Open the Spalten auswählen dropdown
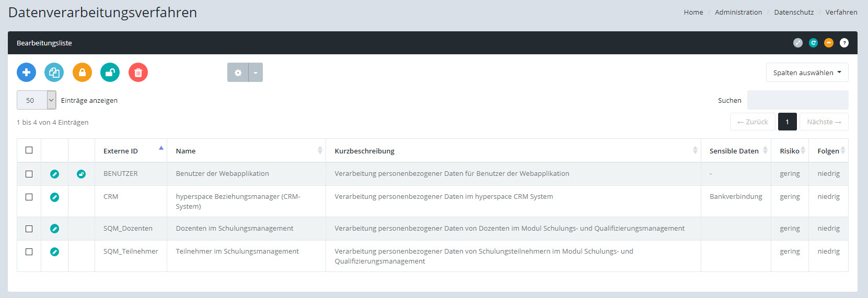This screenshot has height=298, width=868. (x=807, y=73)
